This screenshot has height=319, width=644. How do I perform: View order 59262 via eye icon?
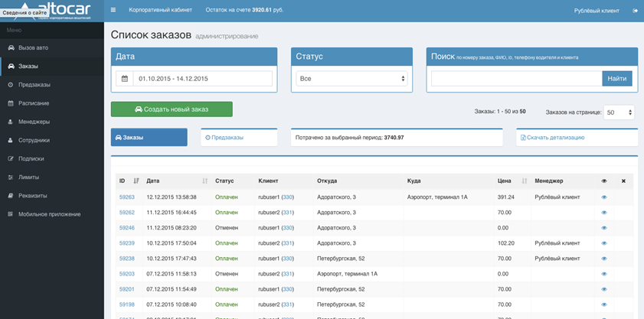tap(603, 213)
